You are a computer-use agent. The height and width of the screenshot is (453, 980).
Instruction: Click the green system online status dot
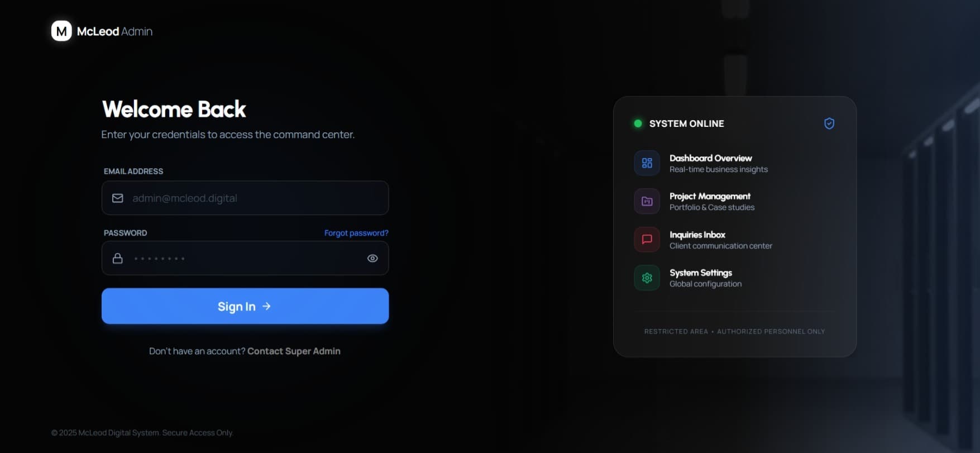pos(638,123)
